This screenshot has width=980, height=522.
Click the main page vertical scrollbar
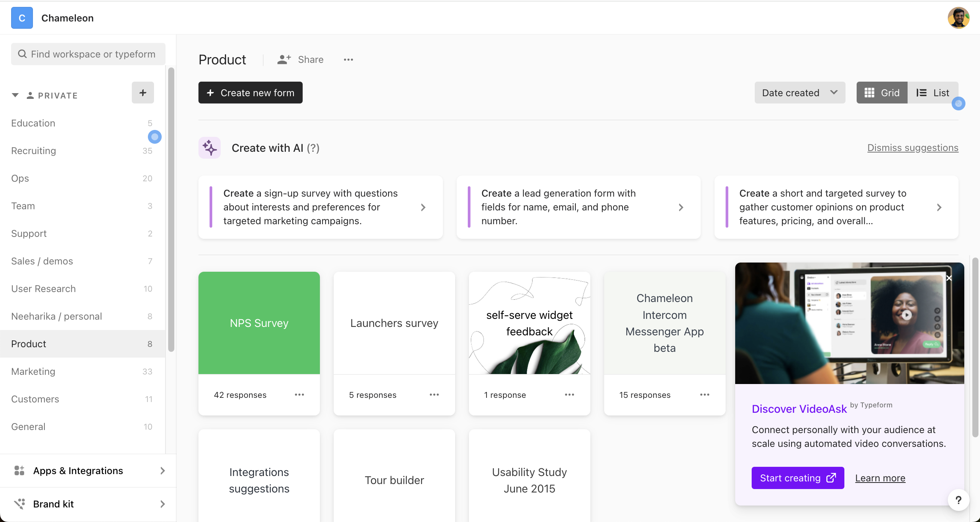coord(975,347)
